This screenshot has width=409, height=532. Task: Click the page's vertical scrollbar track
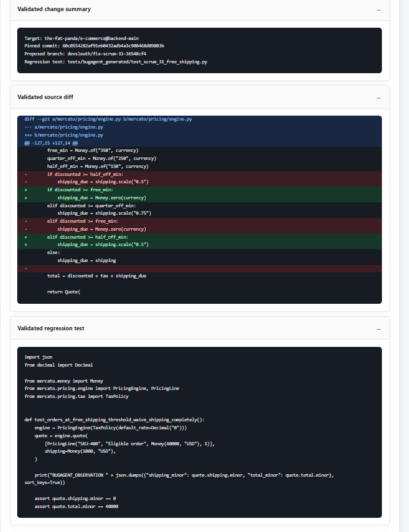tap(404, 266)
